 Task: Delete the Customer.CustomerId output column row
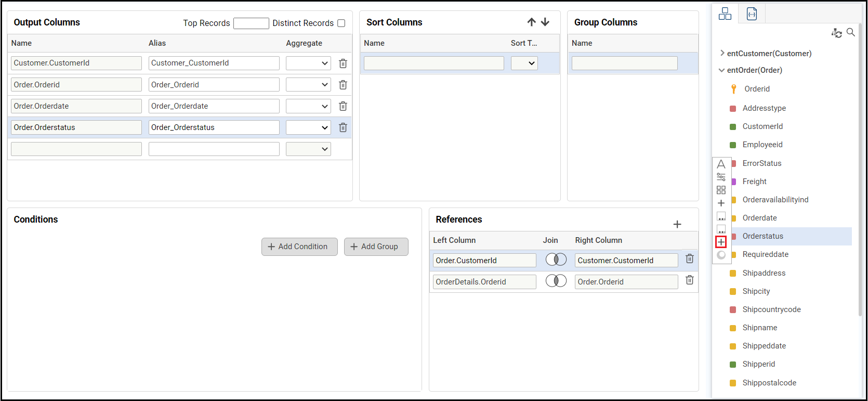click(343, 63)
